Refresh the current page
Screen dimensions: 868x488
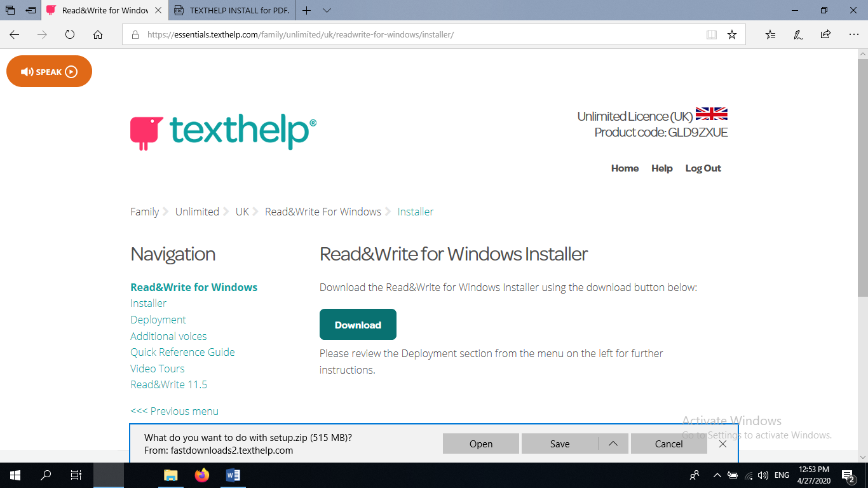pos(70,35)
